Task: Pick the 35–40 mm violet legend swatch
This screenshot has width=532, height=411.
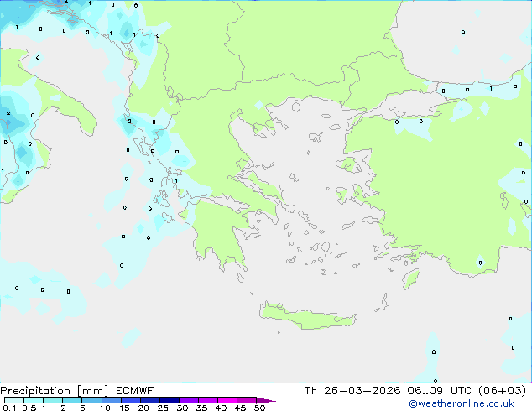Action: tap(208, 400)
